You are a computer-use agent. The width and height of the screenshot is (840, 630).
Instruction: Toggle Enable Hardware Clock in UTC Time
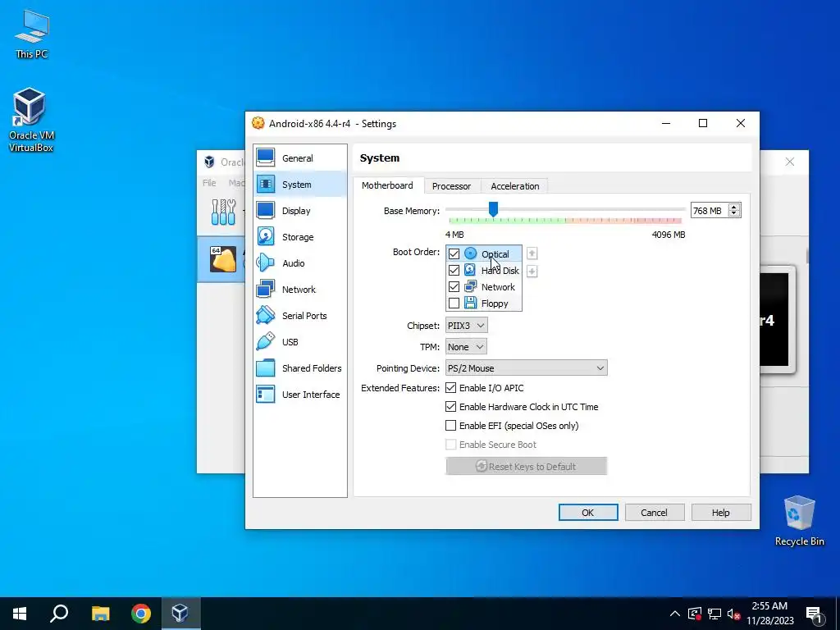pyautogui.click(x=450, y=407)
